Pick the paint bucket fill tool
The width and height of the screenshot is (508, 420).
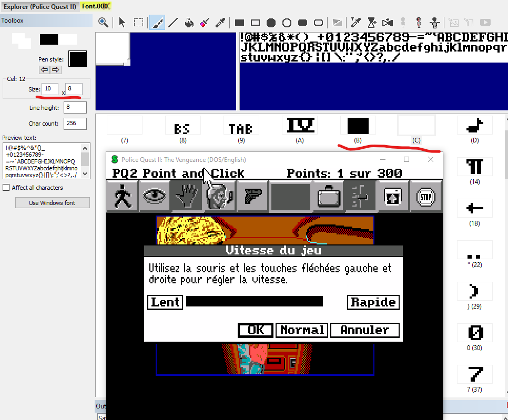coord(189,23)
